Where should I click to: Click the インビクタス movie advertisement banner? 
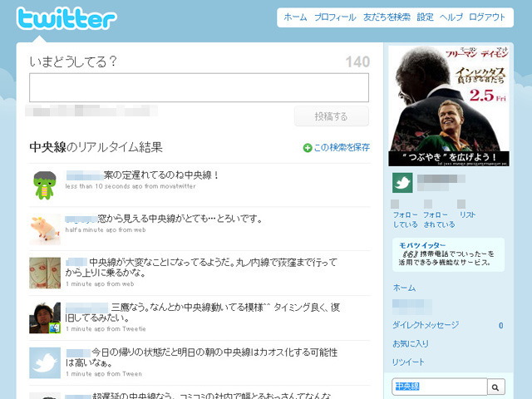(x=449, y=106)
